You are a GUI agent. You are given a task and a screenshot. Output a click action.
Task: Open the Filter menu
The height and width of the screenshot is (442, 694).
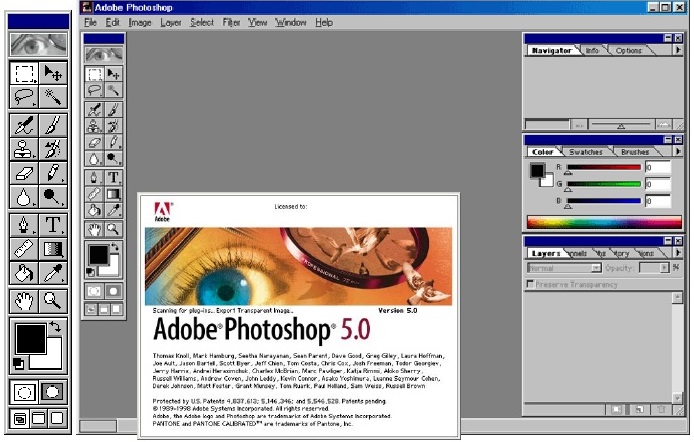pos(231,22)
